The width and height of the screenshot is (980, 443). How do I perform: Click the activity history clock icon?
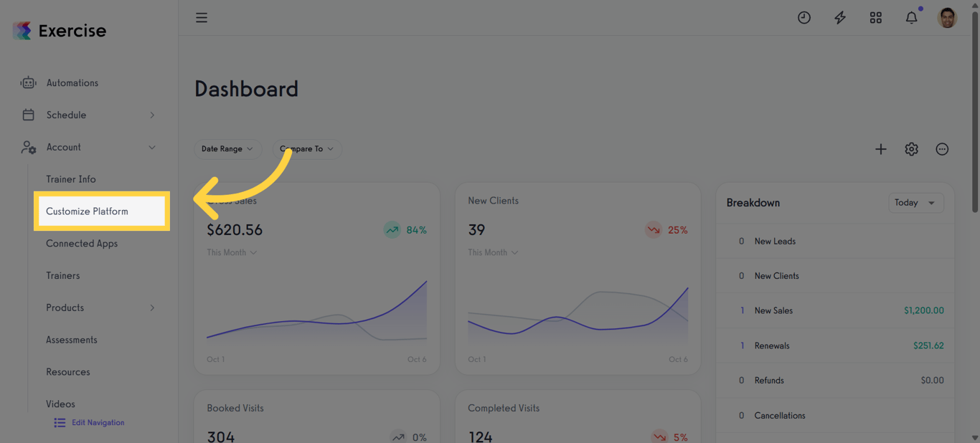tap(804, 17)
